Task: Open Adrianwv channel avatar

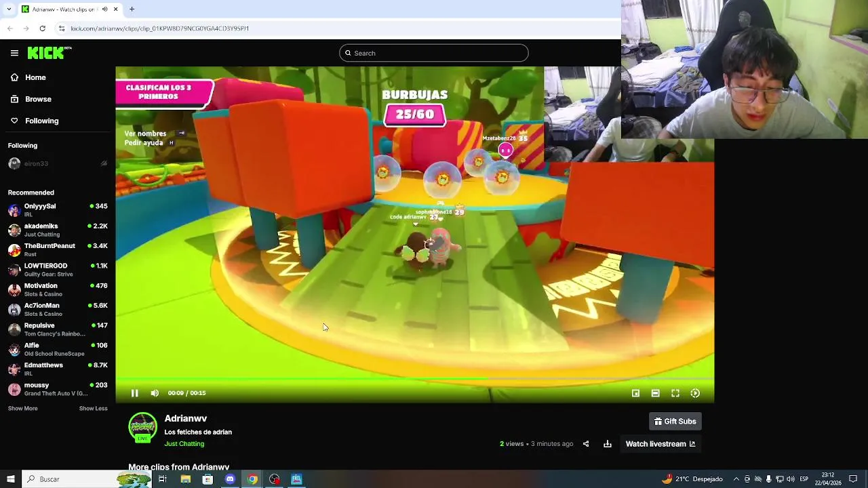Action: 142,427
